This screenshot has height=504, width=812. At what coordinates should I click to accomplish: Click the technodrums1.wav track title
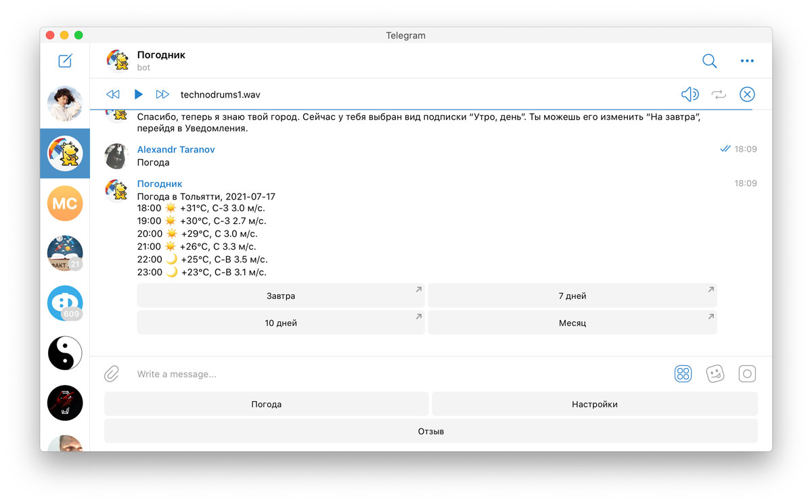click(x=220, y=94)
